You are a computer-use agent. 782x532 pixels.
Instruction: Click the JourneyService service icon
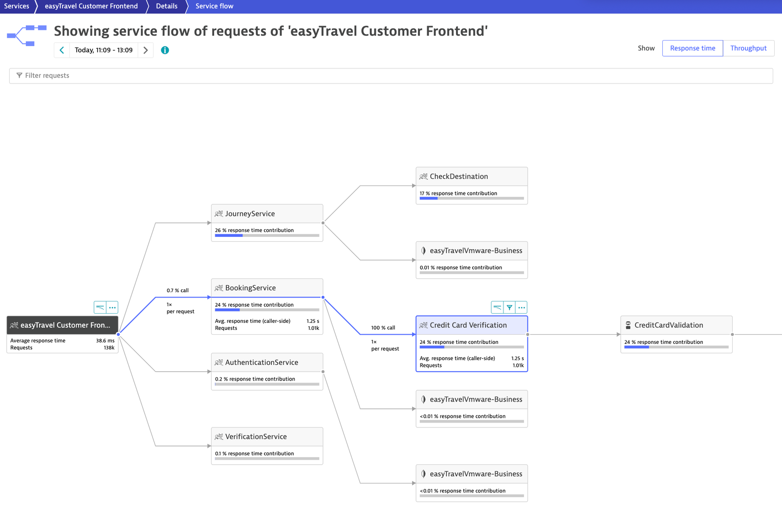pyautogui.click(x=219, y=213)
